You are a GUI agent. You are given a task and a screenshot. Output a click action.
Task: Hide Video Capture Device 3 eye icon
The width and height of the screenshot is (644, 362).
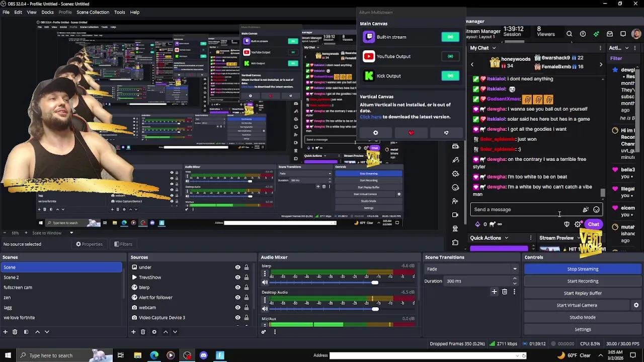237,318
